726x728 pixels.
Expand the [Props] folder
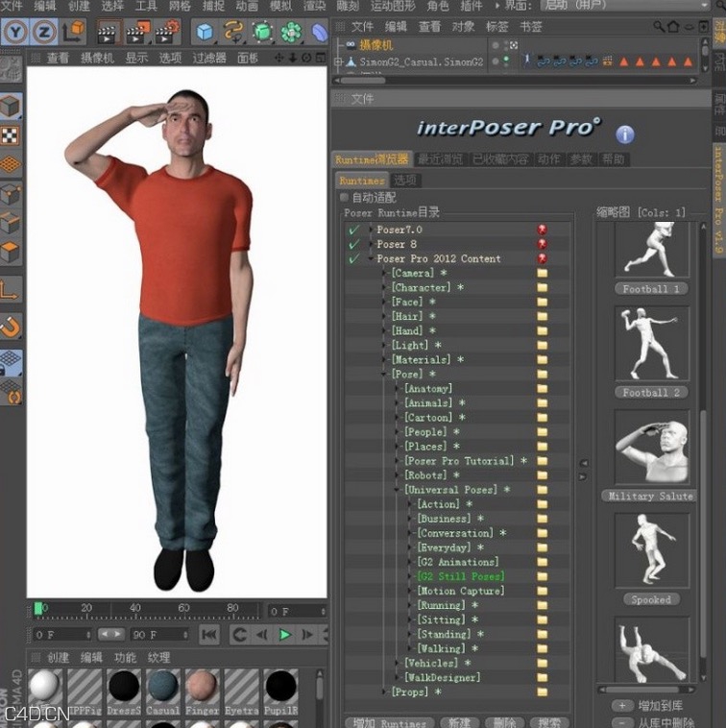point(384,692)
